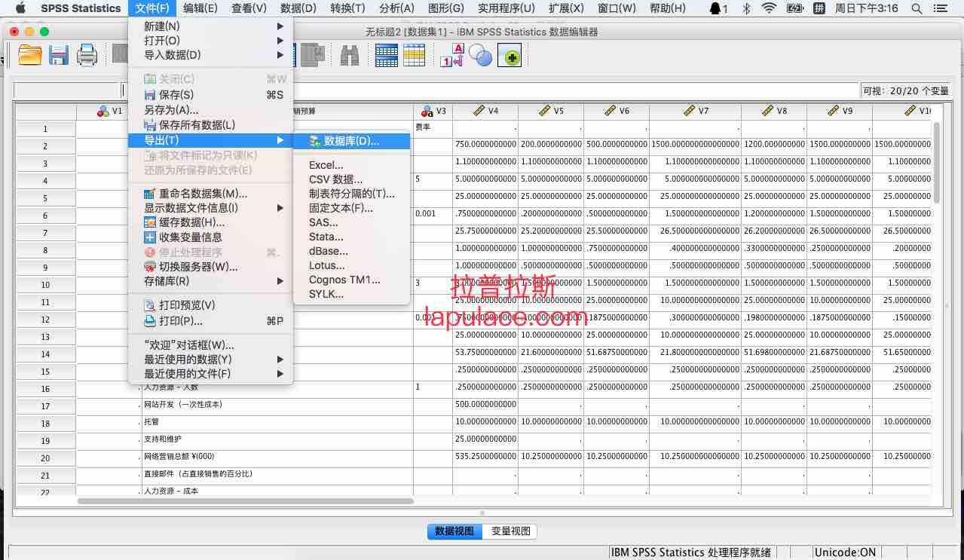The image size is (964, 560).
Task: Open the 转换(T) menu
Action: pos(347,8)
